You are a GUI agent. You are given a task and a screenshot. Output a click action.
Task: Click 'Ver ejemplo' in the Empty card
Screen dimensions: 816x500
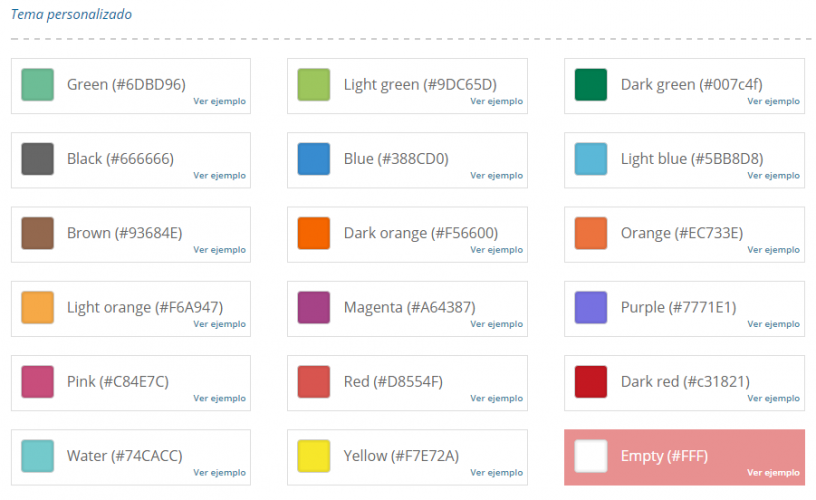click(773, 472)
